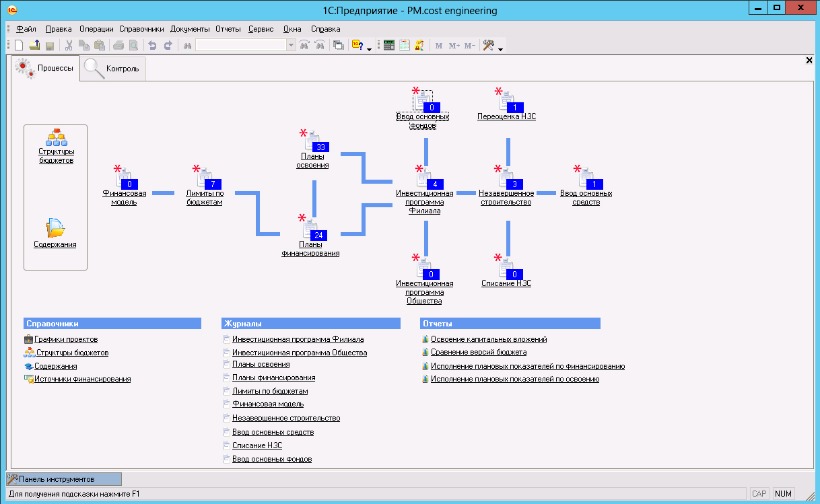Open the Операции menu
This screenshot has width=820, height=504.
pyautogui.click(x=96, y=29)
